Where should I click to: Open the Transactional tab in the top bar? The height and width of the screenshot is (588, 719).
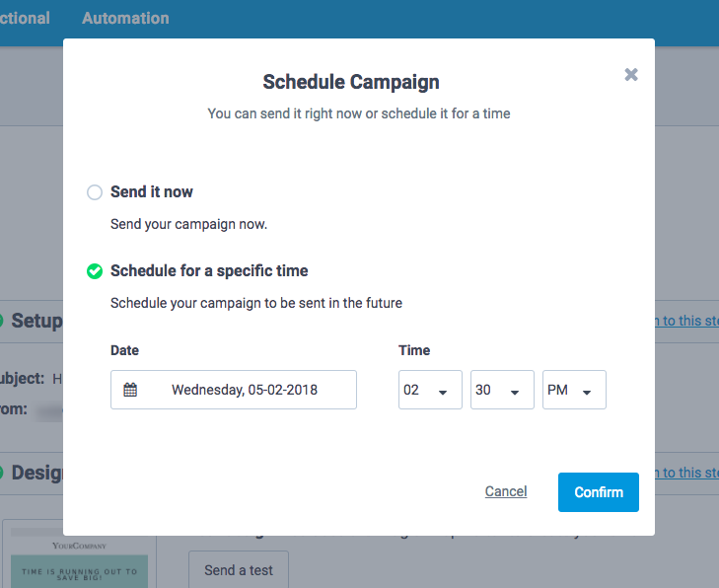point(25,18)
